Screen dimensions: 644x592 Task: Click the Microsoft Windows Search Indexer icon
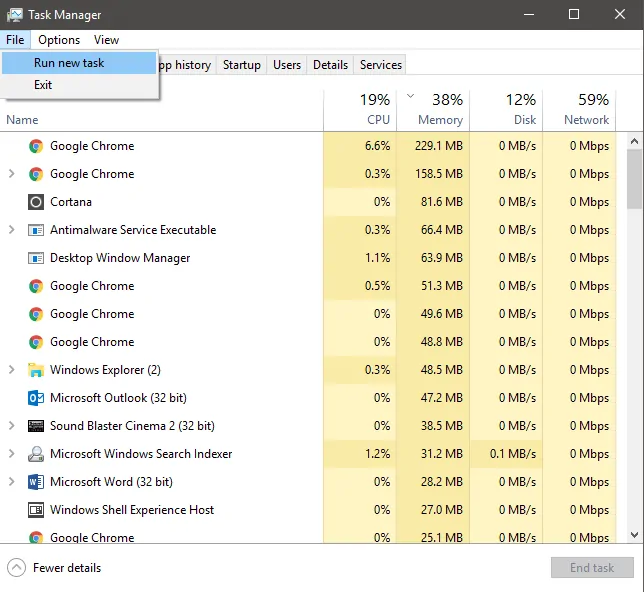coord(36,454)
